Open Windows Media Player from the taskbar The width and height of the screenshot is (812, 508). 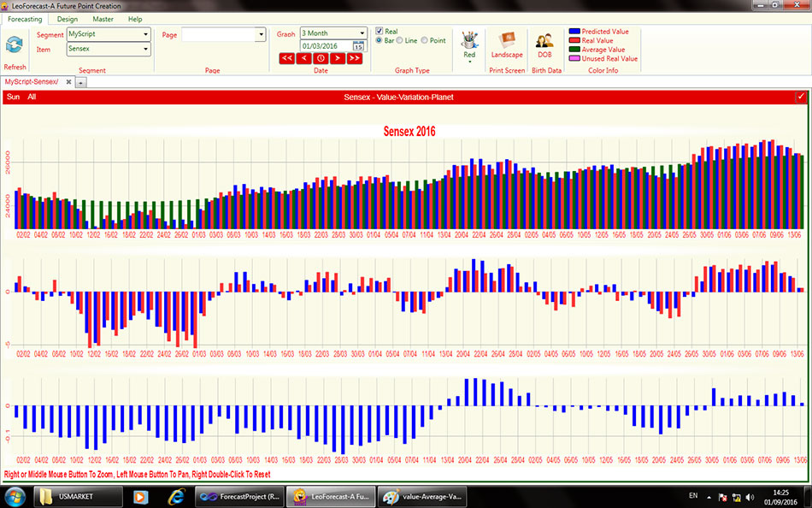click(x=140, y=497)
